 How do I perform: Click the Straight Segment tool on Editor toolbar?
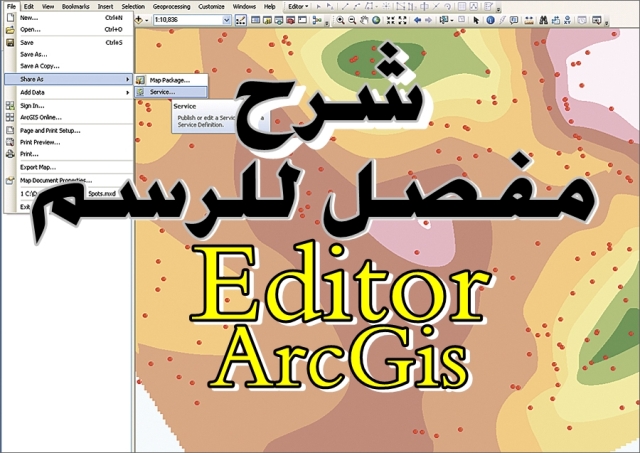(x=345, y=7)
